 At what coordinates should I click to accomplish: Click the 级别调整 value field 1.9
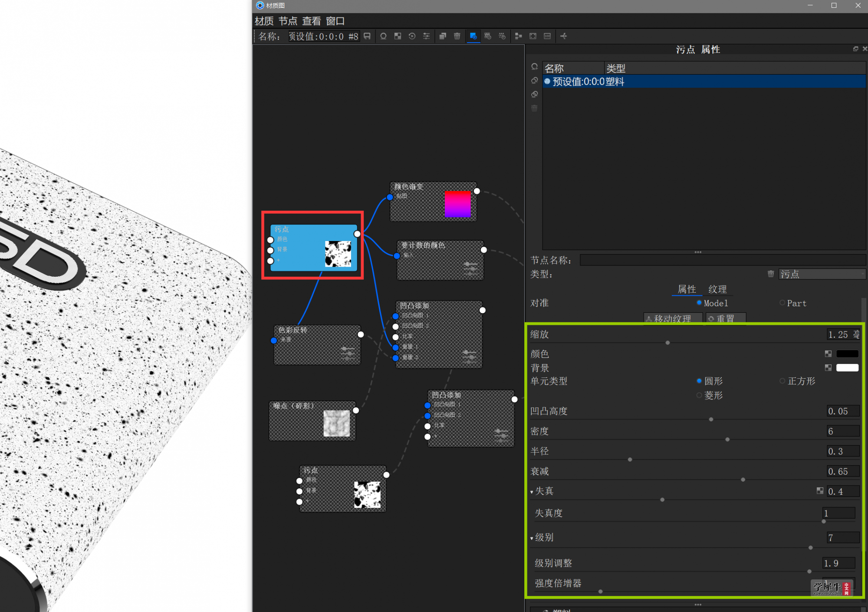pos(838,563)
